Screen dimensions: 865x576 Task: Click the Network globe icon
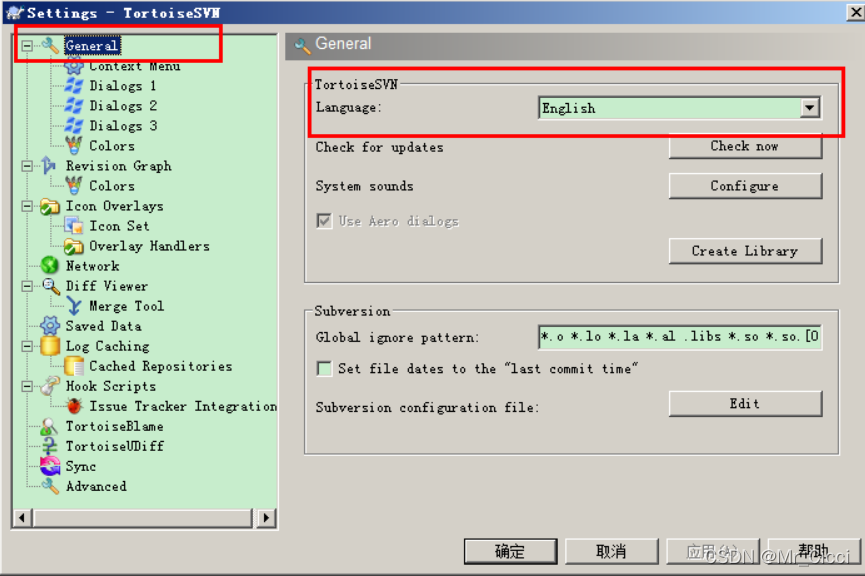click(50, 266)
